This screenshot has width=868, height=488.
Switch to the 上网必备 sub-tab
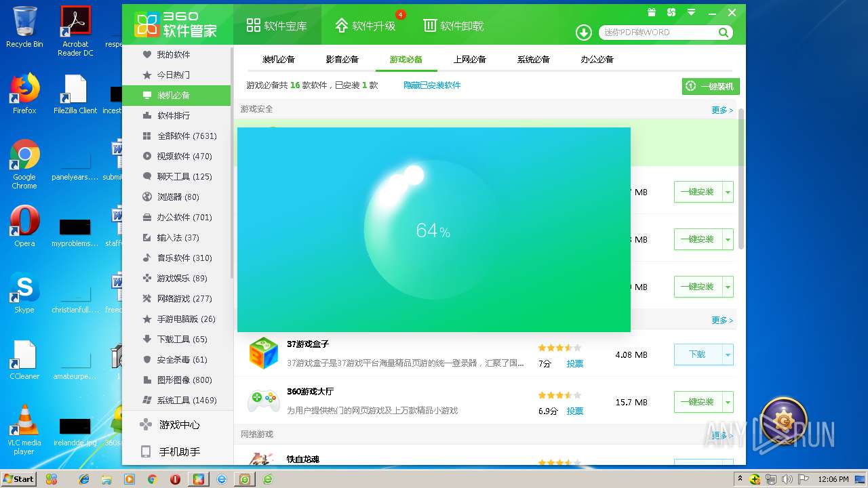(470, 60)
